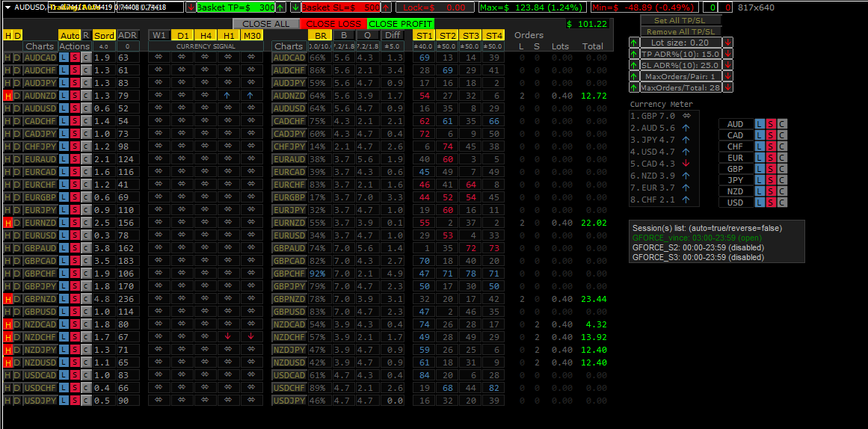Click blue L for EUR currency basket

[x=760, y=158]
